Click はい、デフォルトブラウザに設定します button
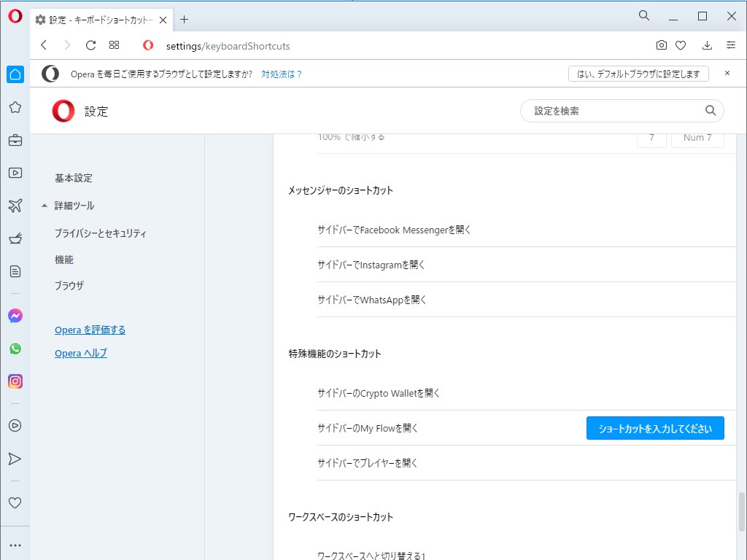This screenshot has height=560, width=747. coord(638,73)
